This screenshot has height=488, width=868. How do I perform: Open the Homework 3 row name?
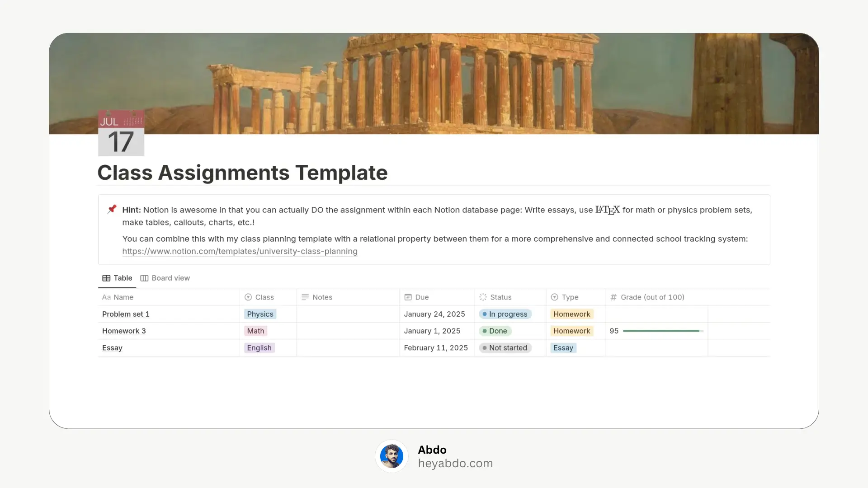point(124,331)
